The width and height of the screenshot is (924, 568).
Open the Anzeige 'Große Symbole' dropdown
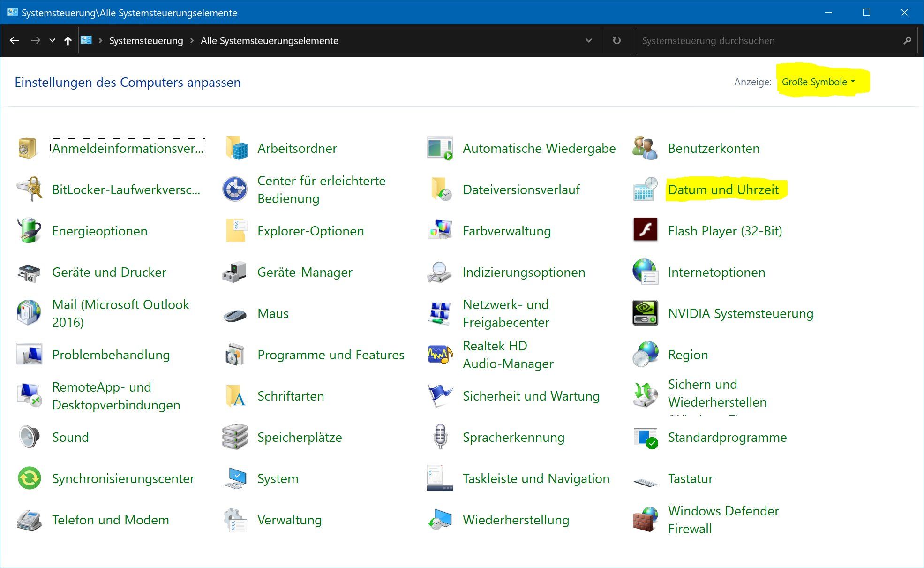click(x=818, y=82)
